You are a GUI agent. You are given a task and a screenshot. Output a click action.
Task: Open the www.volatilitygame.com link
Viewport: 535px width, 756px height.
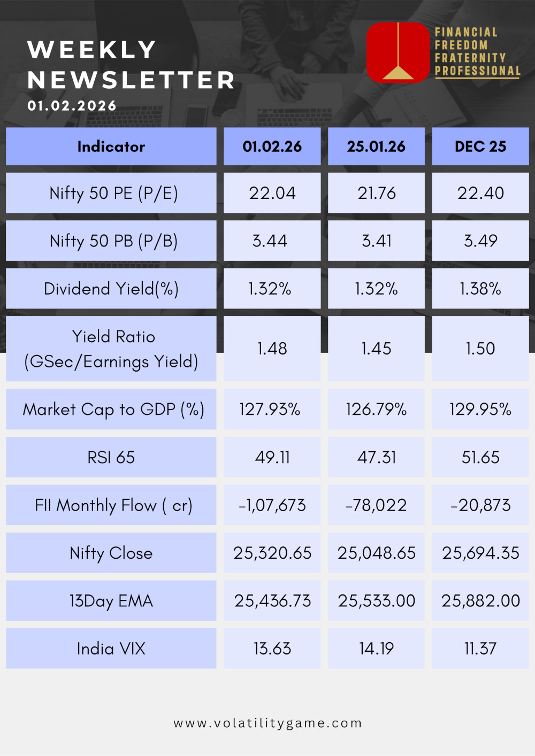[x=267, y=723]
